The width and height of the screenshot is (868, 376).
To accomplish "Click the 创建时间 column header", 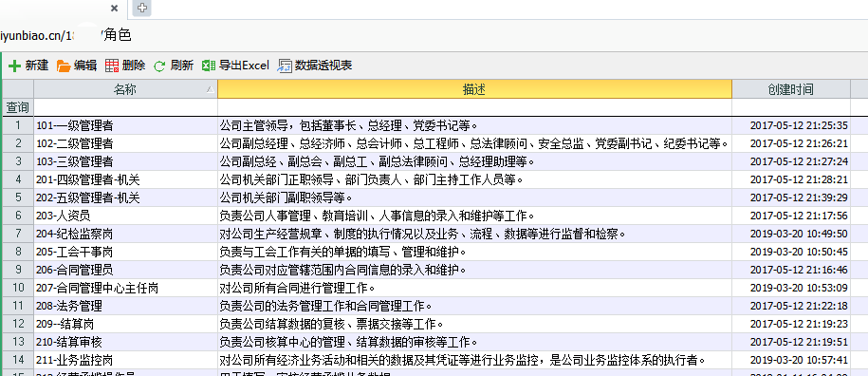I will 790,89.
